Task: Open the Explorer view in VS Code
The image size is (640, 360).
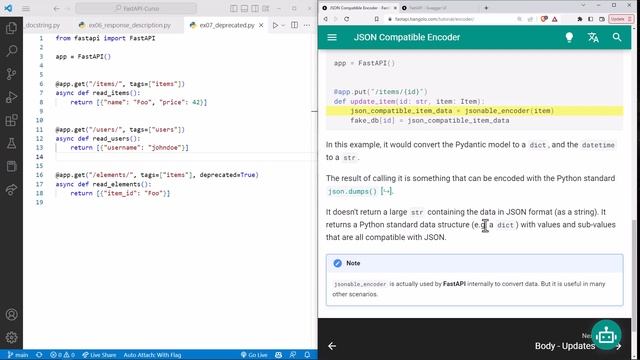Action: click(x=11, y=28)
